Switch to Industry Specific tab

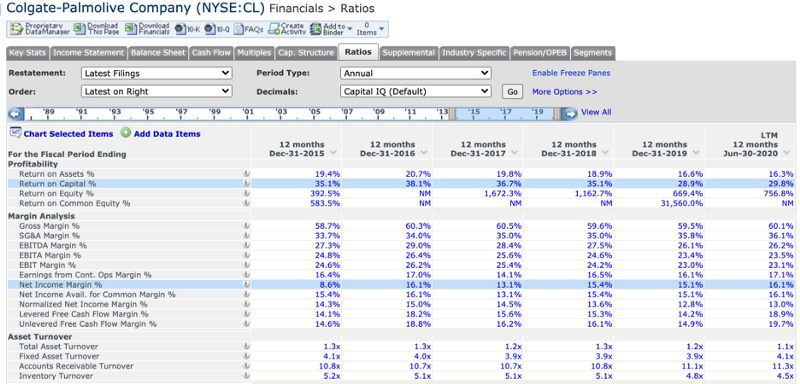click(474, 53)
